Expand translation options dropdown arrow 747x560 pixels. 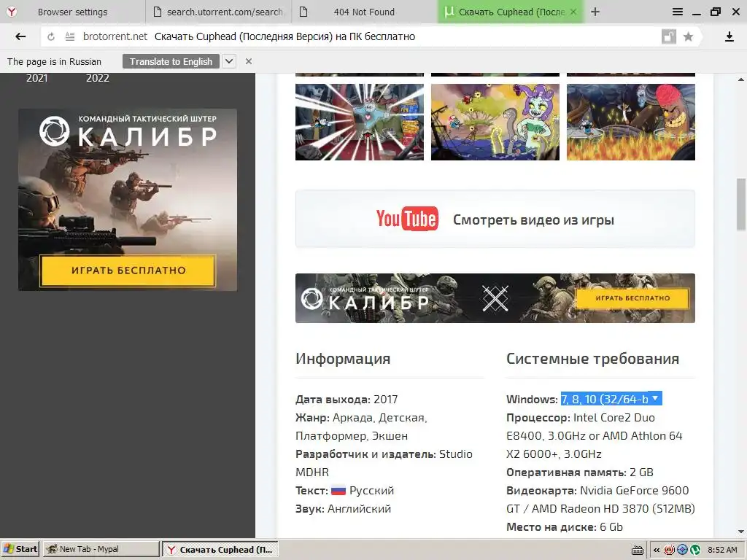(229, 61)
